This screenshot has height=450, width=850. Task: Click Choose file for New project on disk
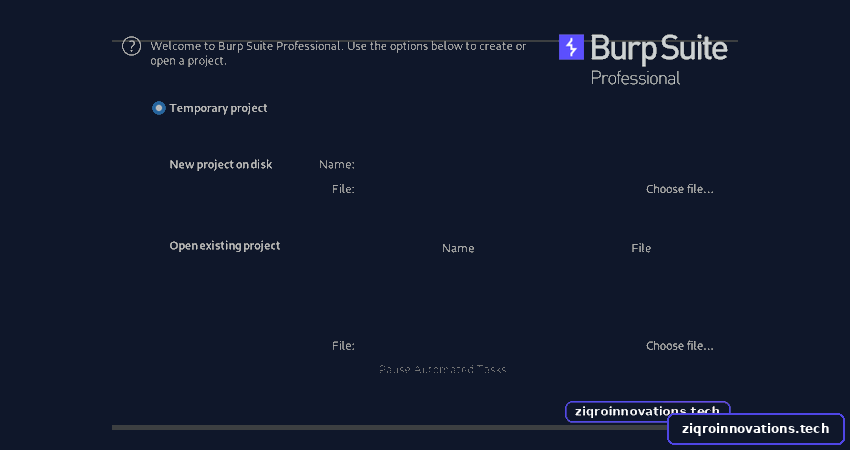click(x=679, y=189)
